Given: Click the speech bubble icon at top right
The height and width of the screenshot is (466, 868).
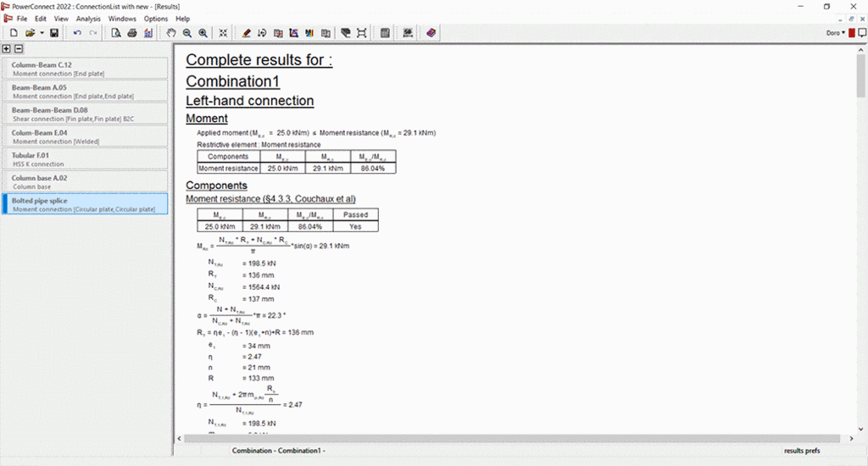Looking at the screenshot, I should click(x=862, y=33).
